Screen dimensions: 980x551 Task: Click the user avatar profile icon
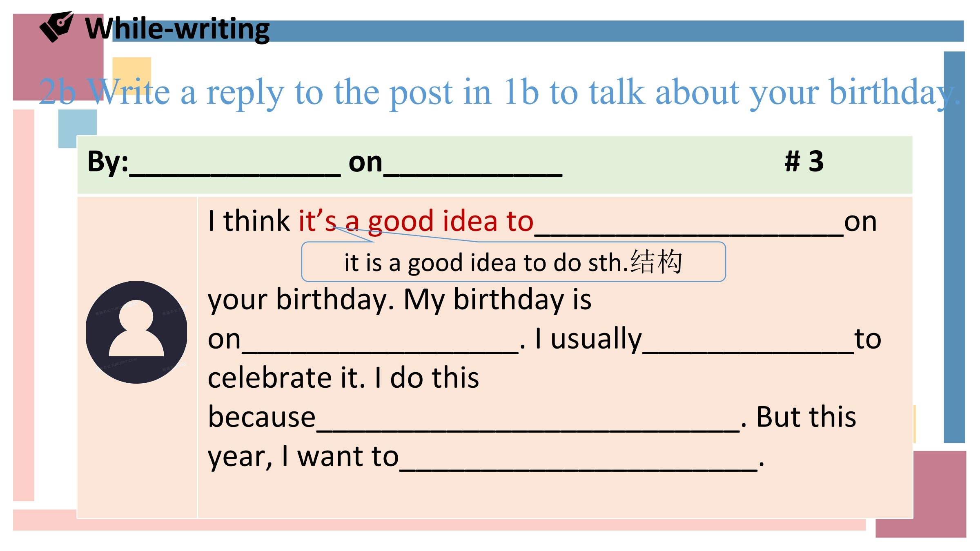(x=136, y=332)
